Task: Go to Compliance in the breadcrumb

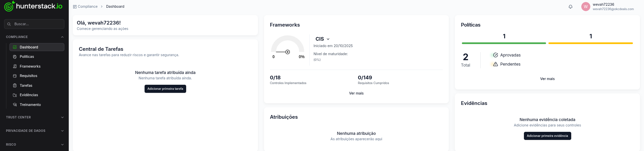Action: coord(87,6)
